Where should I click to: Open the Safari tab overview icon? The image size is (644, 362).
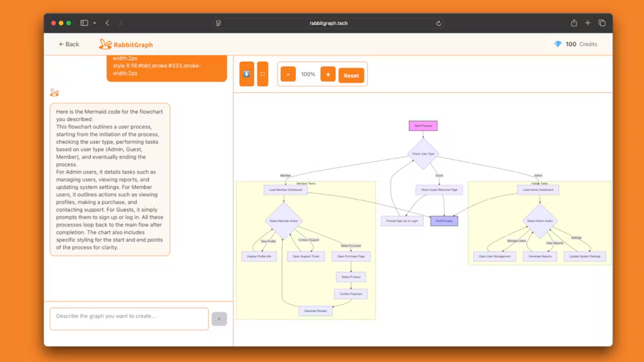(x=602, y=23)
